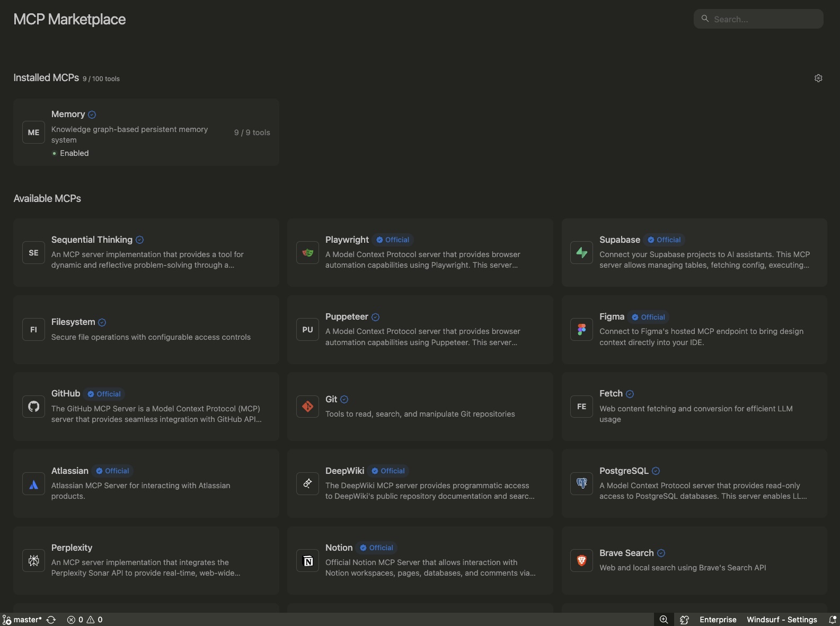Click 'Knowledge graph-based persistent memory system' text
The image size is (840, 626).
point(129,135)
